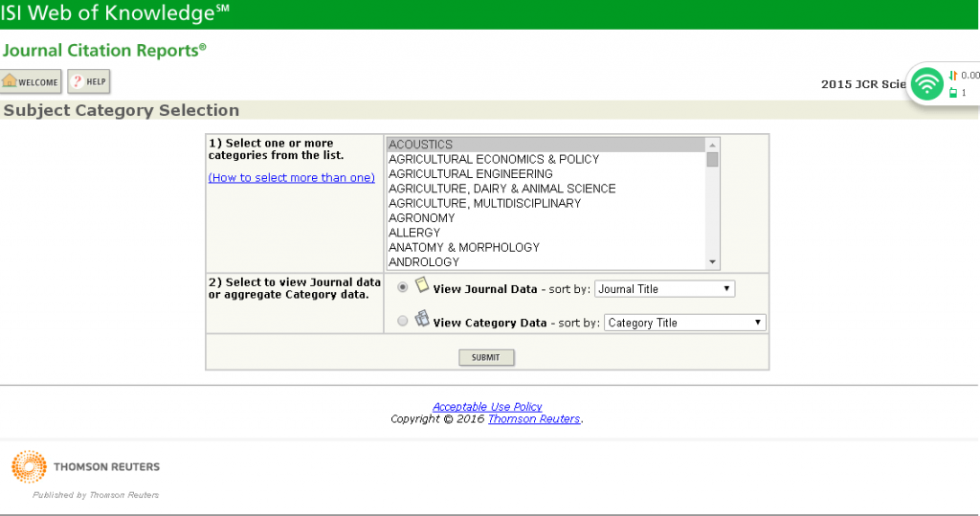Select the View Category Data radio button
980x516 pixels.
click(x=403, y=321)
